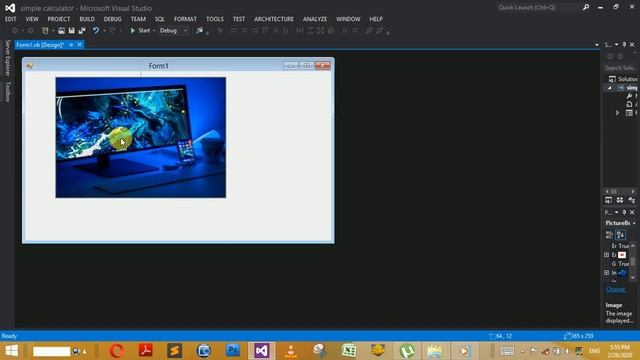The height and width of the screenshot is (360, 640).
Task: Click the Save icon in toolbar
Action: point(71,31)
